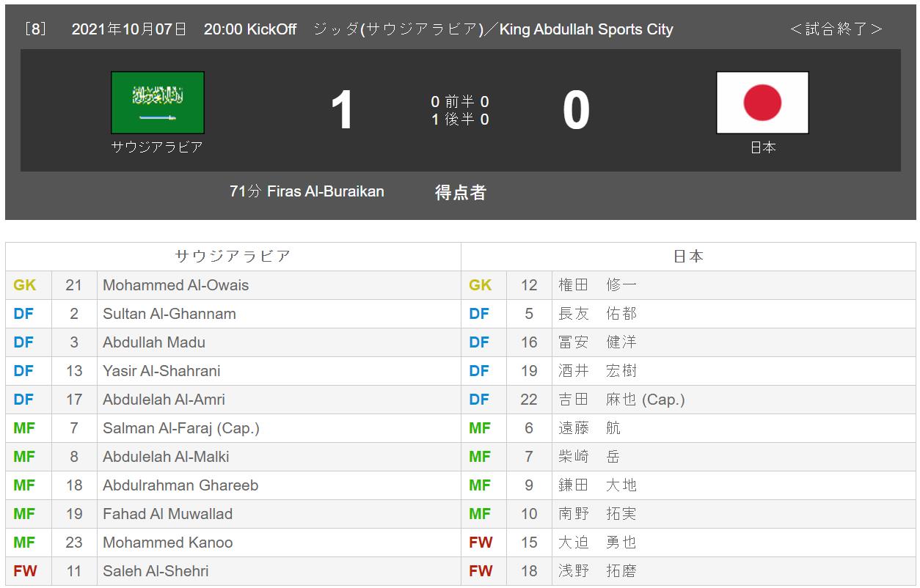This screenshot has width=920, height=588.
Task: Select forward Saleh Al-Shehri
Action: 156,571
